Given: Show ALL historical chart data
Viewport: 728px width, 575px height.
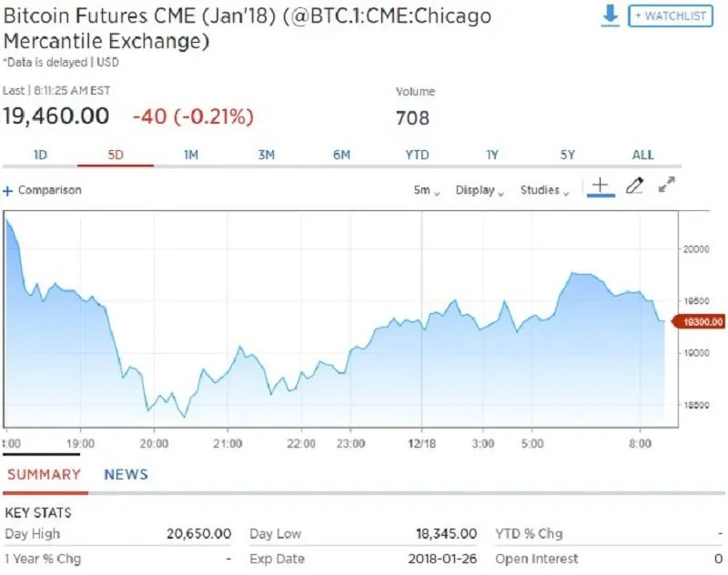Looking at the screenshot, I should (x=643, y=155).
